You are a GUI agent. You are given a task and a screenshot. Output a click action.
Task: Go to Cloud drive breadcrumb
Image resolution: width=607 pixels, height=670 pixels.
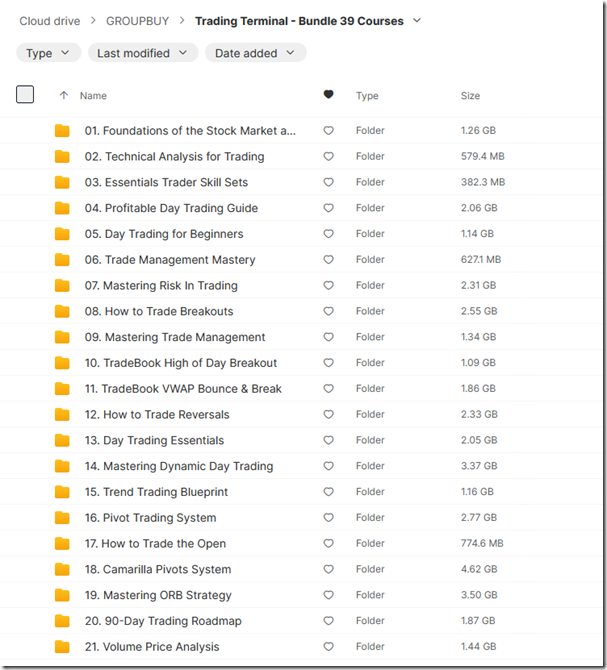(x=50, y=21)
